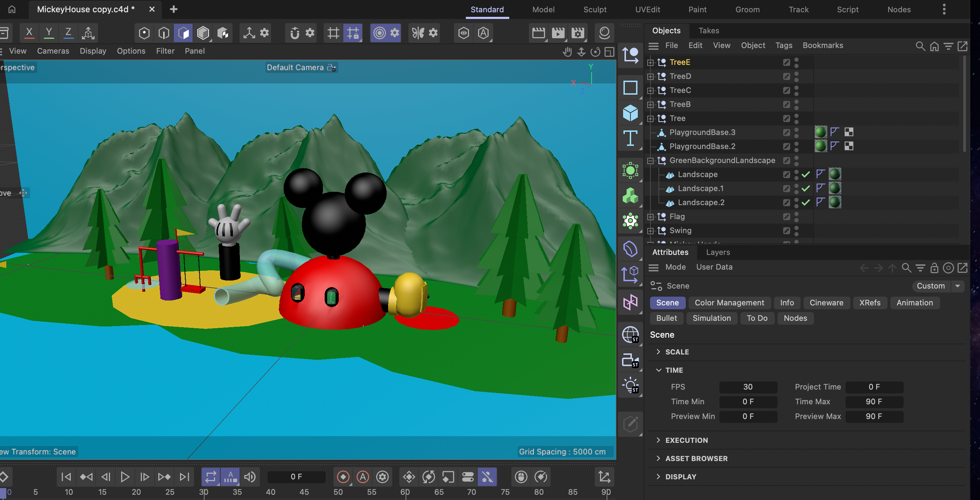This screenshot has width=980, height=500.
Task: Toggle the timeline sound icon
Action: click(x=250, y=477)
